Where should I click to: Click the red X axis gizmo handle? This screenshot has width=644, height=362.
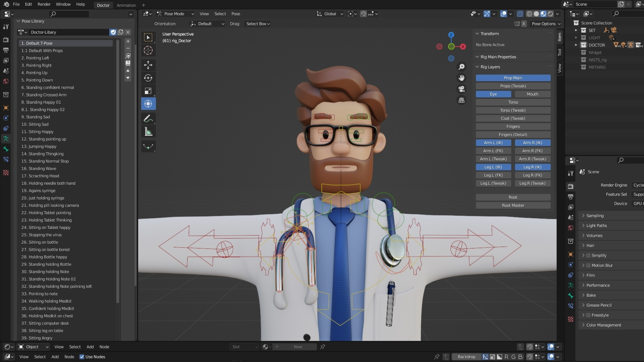[x=463, y=47]
